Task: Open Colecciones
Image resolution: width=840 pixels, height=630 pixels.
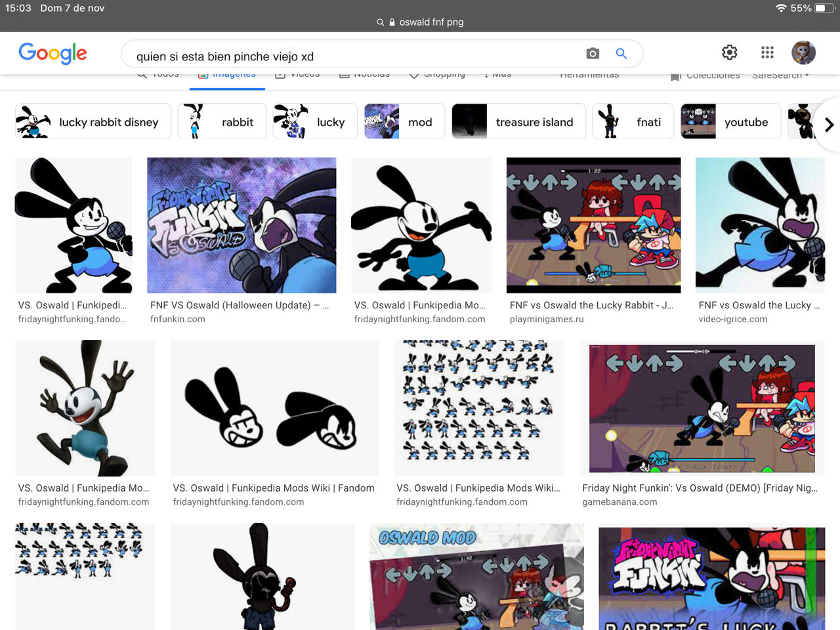Action: (x=705, y=75)
